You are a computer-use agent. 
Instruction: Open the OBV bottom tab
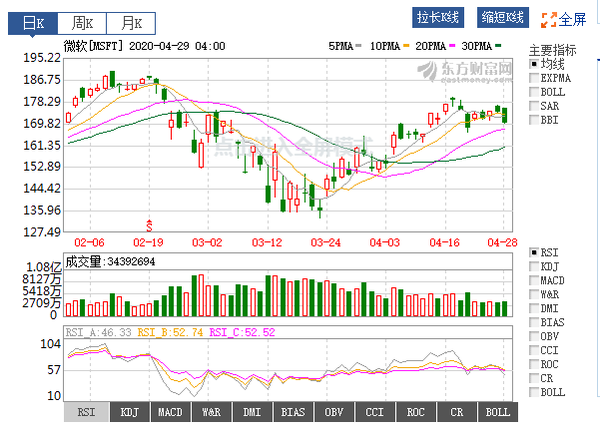[x=334, y=412]
